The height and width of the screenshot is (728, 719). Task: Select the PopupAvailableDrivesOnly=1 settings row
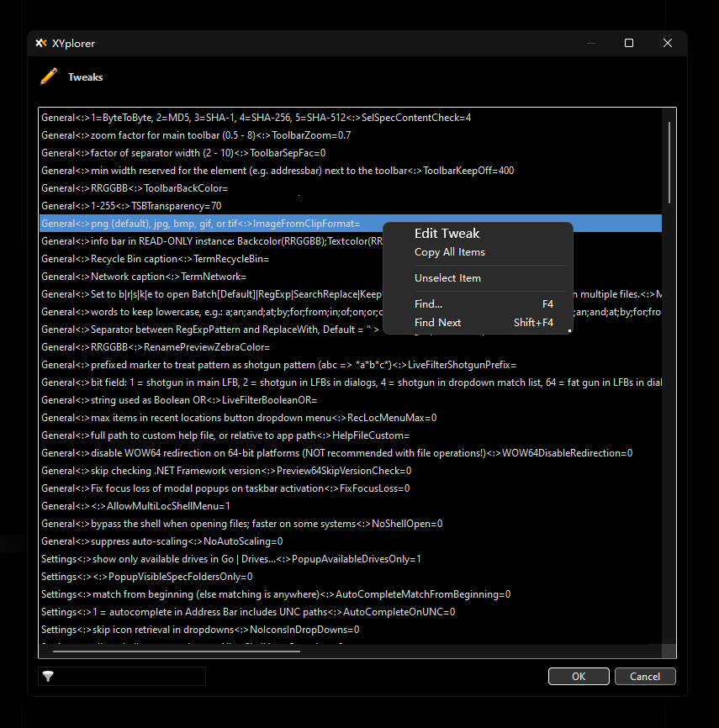tap(231, 559)
